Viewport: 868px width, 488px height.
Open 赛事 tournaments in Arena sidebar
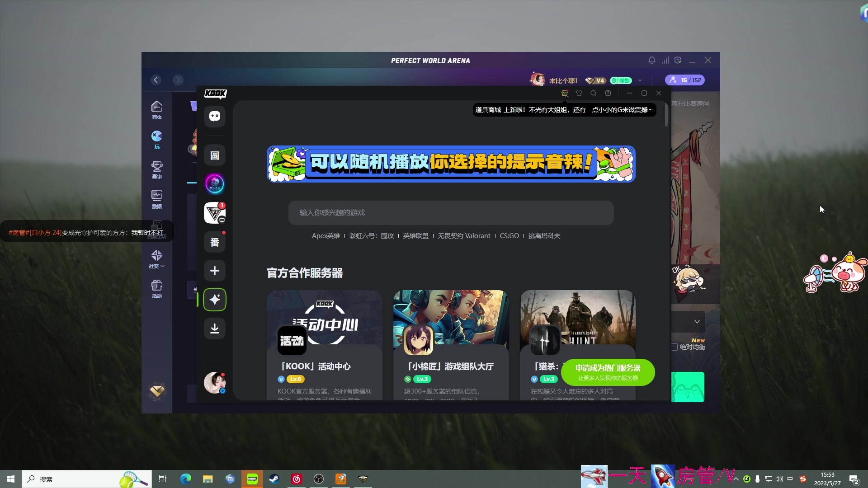[157, 169]
